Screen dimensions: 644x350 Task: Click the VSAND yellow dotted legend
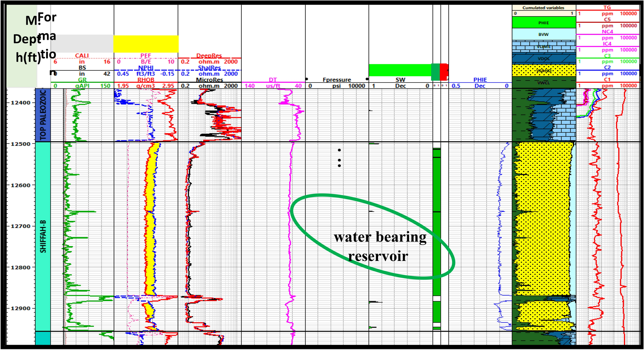click(x=544, y=70)
